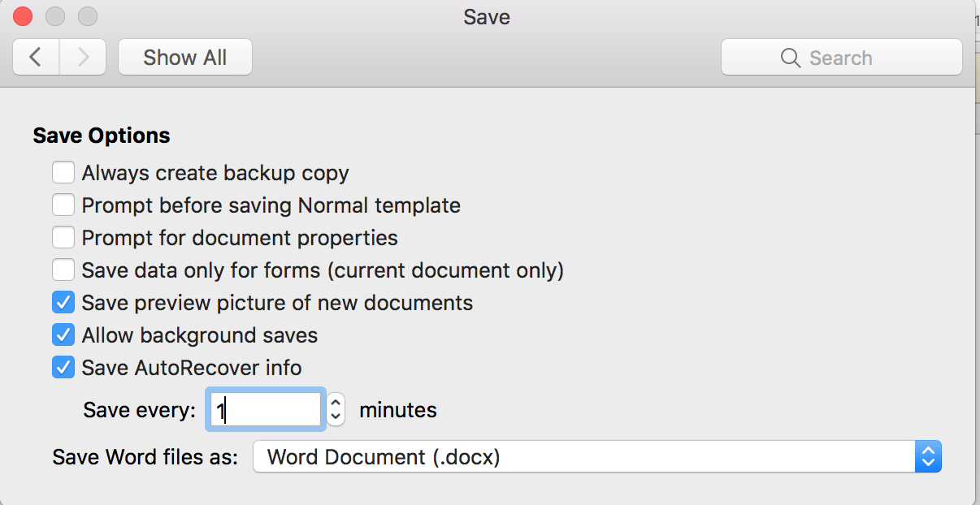Click inside the Save every minutes field
The image size is (980, 505).
265,410
